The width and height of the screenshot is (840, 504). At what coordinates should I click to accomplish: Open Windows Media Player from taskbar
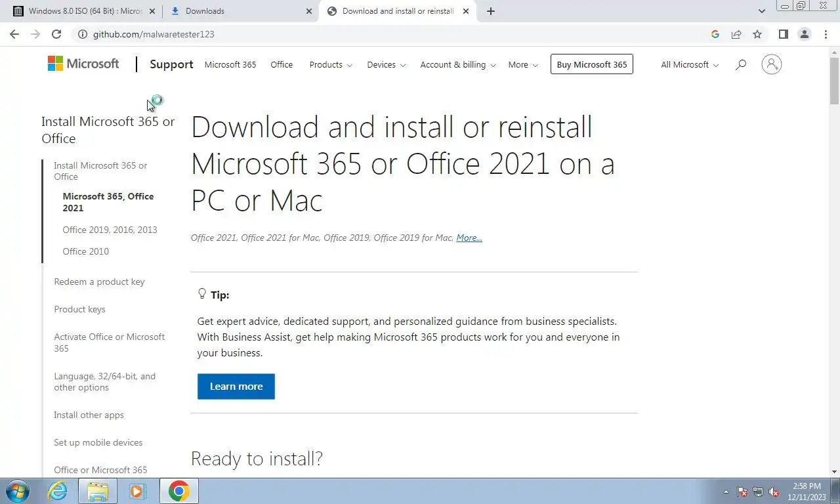138,491
